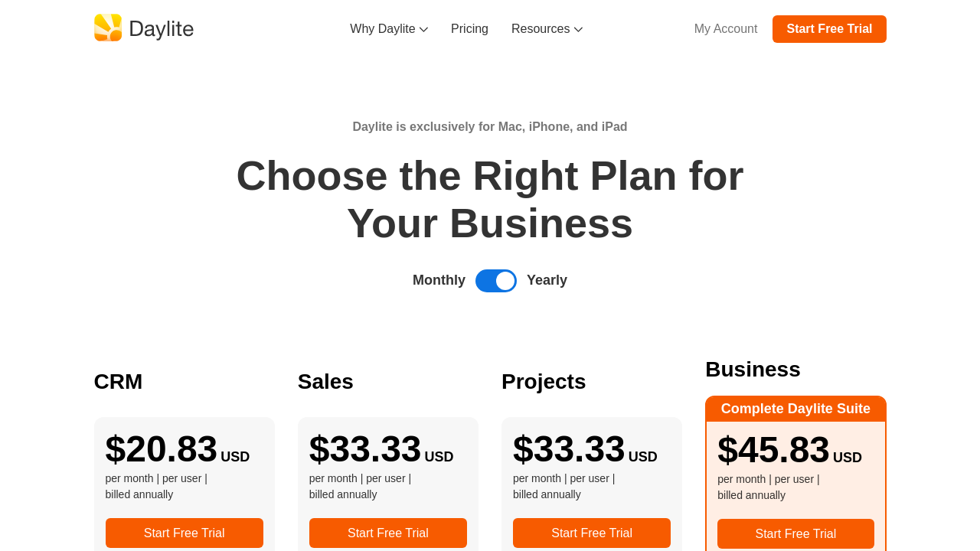The width and height of the screenshot is (980, 551).
Task: Open the Resources dropdown chevron
Action: 578,30
